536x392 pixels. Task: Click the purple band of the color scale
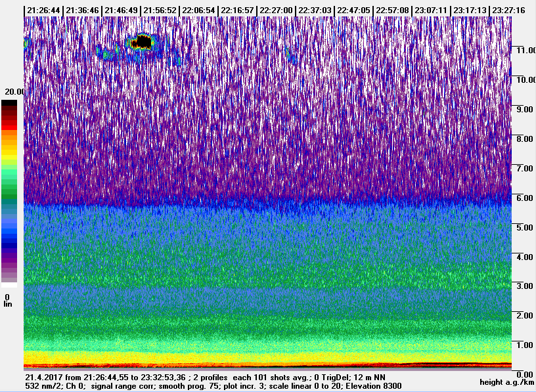[x=9, y=261]
